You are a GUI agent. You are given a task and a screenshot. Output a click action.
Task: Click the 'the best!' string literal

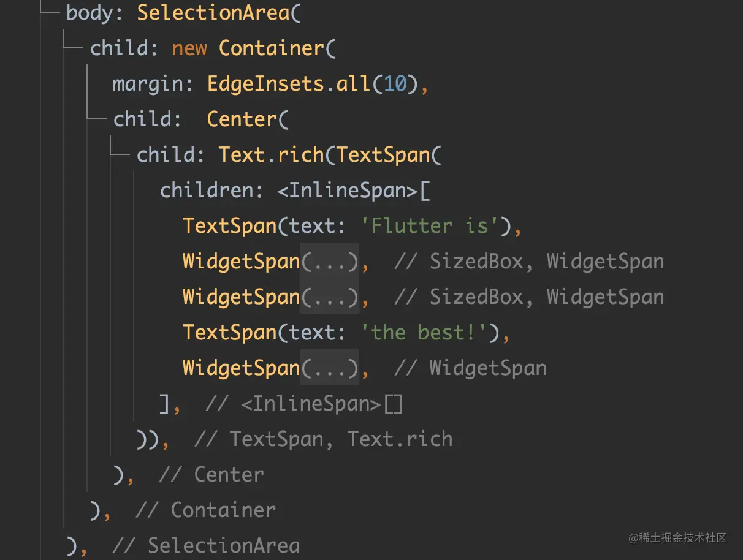tap(424, 333)
